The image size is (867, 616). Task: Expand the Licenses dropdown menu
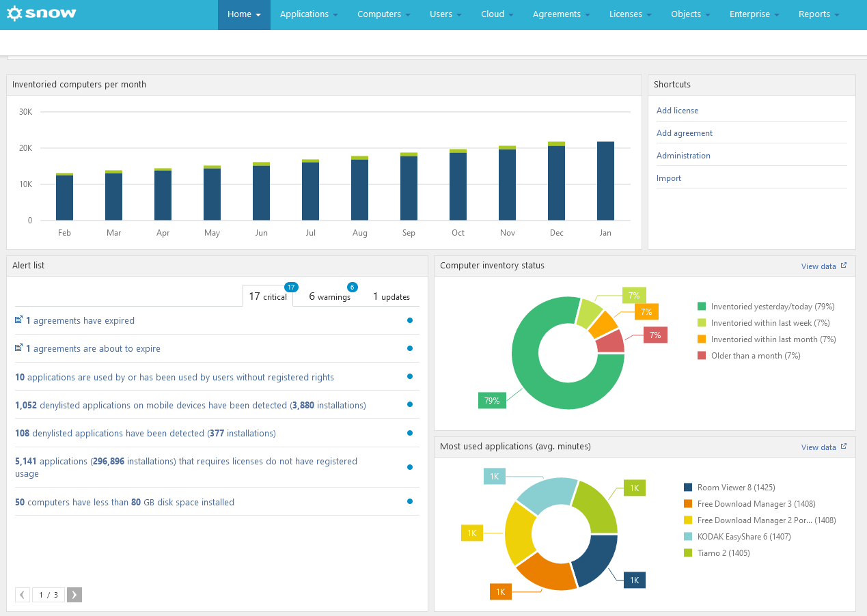(x=630, y=14)
